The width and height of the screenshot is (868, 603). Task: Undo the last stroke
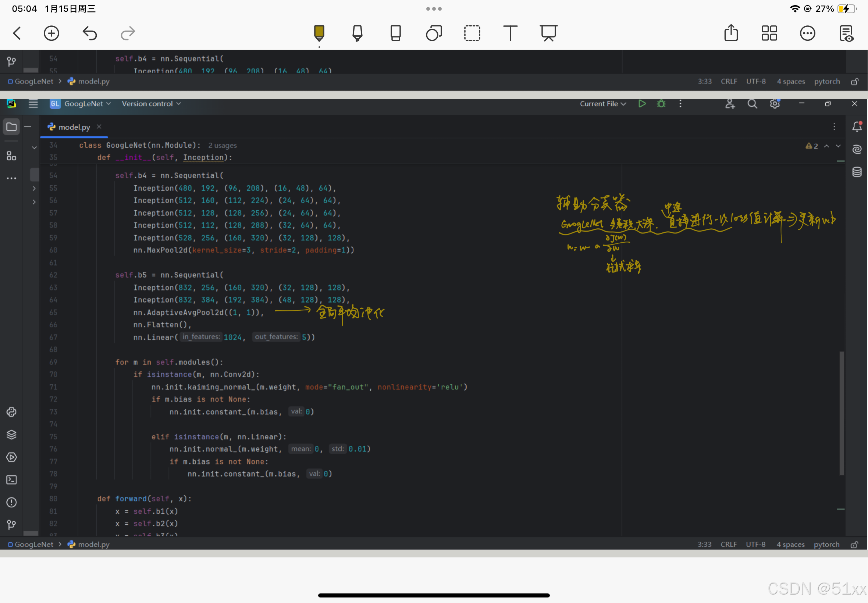coord(90,33)
